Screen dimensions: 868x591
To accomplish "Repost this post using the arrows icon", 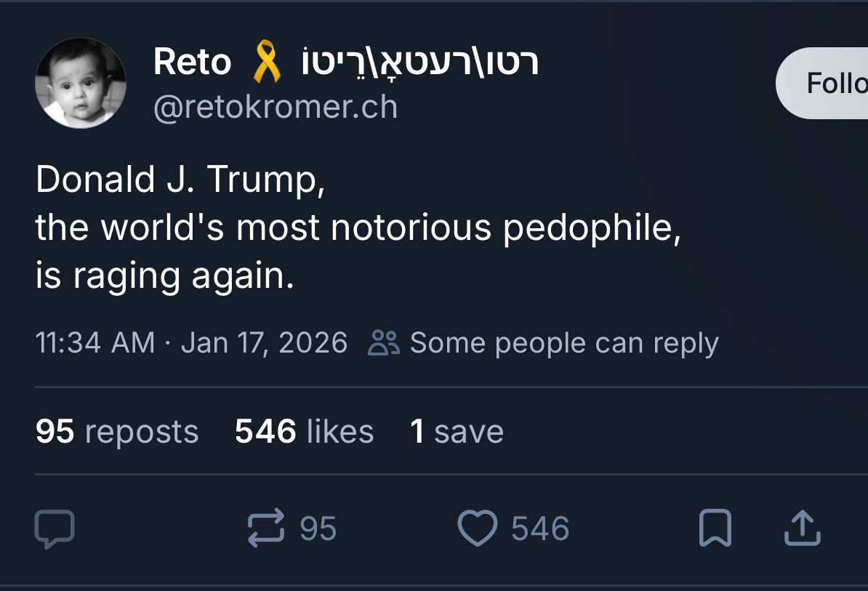I will coord(266,528).
